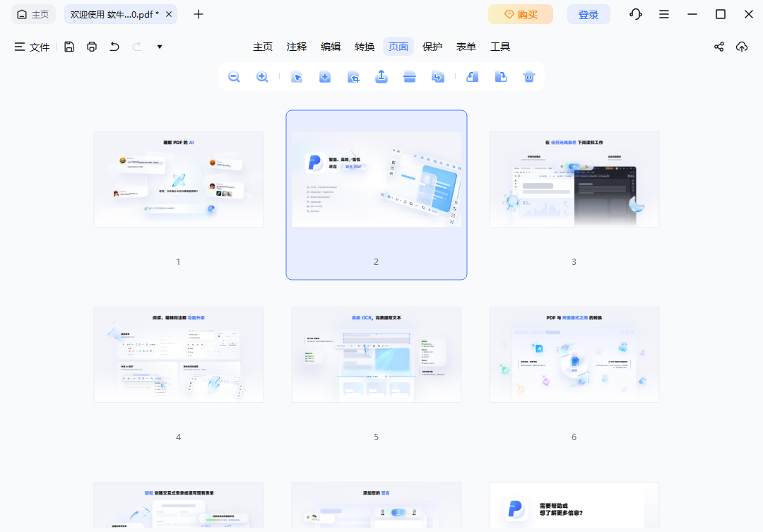763x532 pixels.
Task: Switch to the 注释 ribbon tab
Action: [297, 47]
